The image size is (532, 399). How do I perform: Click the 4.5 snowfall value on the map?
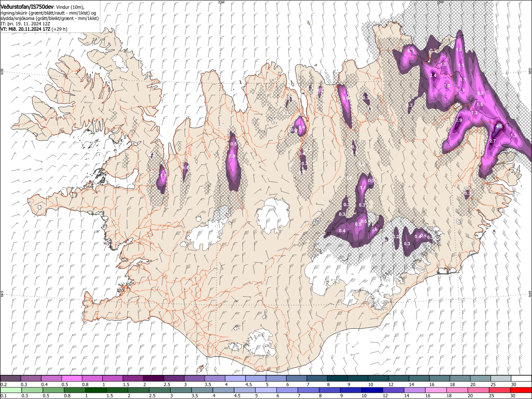click(499, 126)
